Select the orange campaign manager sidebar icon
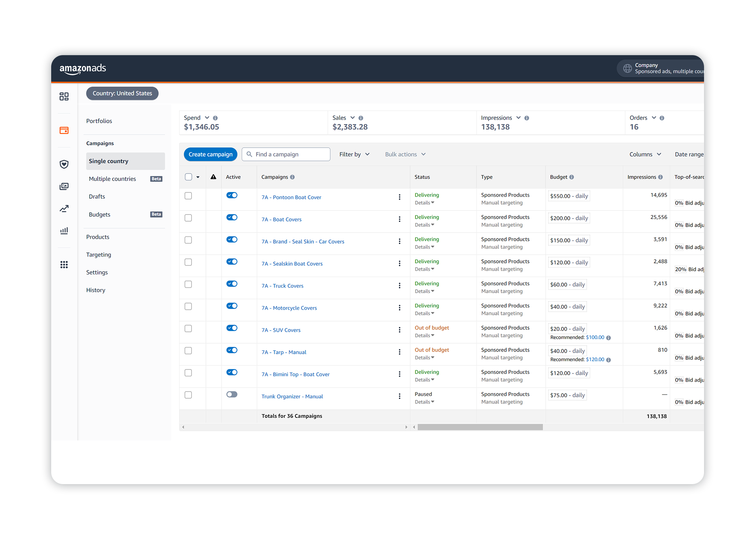The height and width of the screenshot is (540, 756). (64, 130)
